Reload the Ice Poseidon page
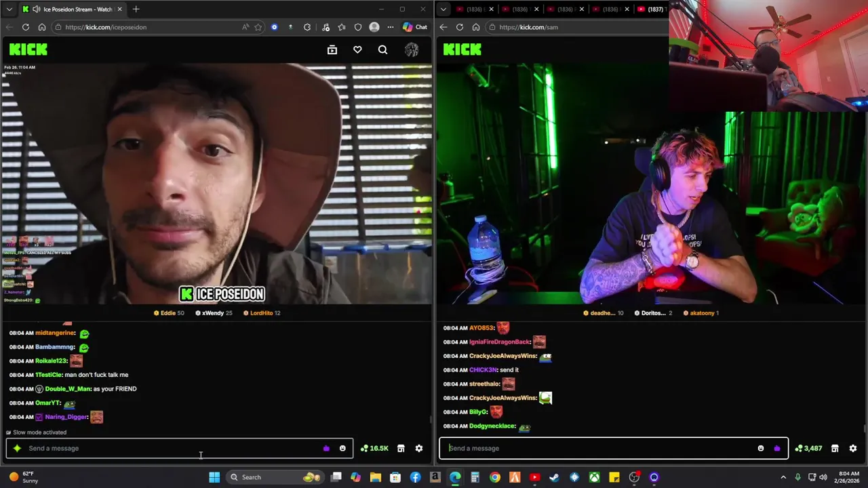868x488 pixels. 26,27
